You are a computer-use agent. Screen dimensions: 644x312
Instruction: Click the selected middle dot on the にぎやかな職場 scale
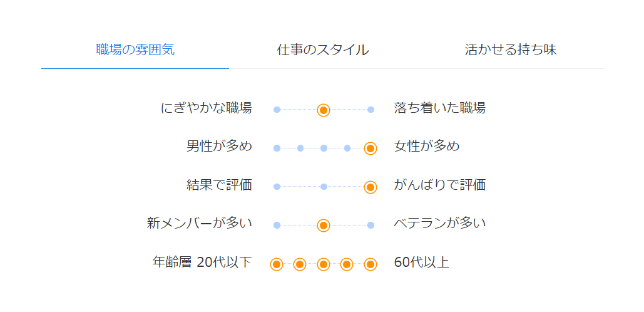324,110
